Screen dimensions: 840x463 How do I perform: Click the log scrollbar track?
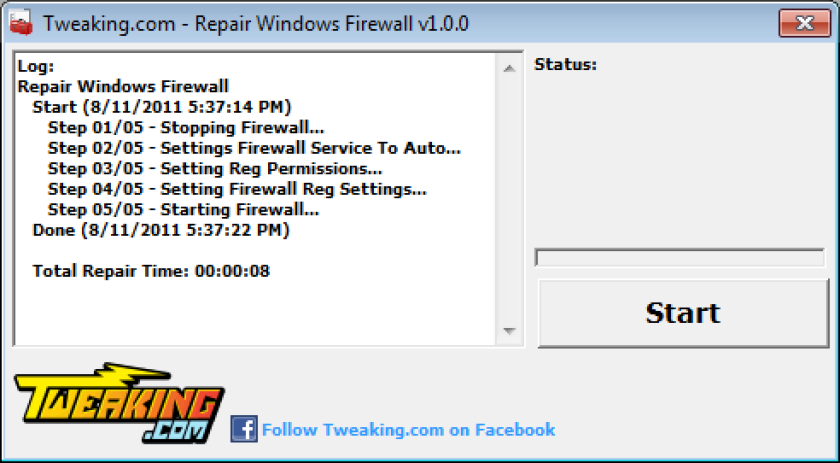[509, 199]
